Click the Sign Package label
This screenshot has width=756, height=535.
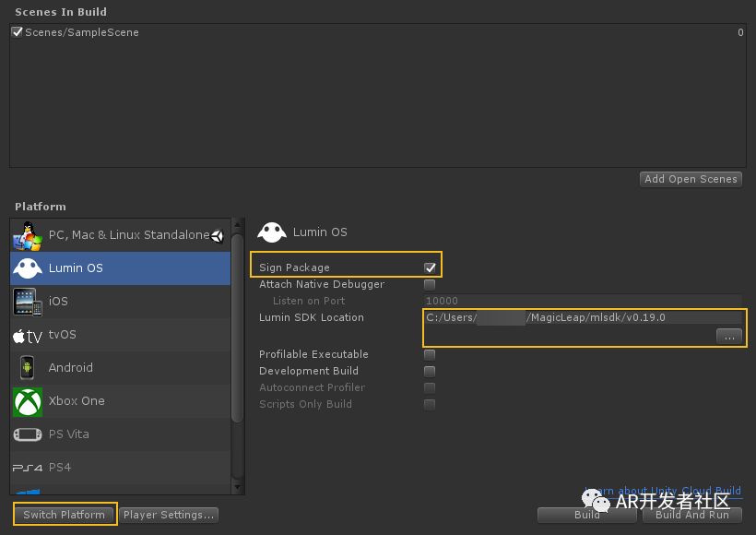pos(294,267)
